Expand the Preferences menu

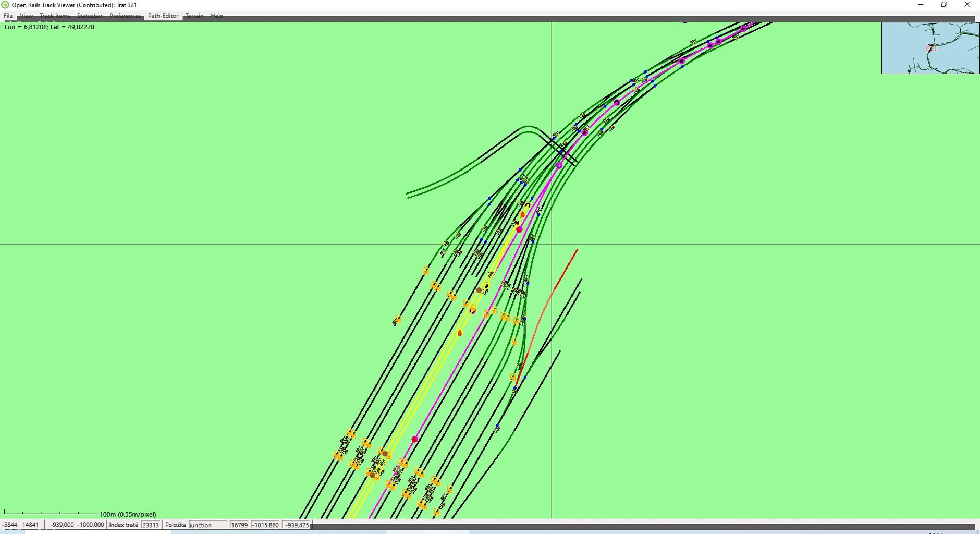(125, 16)
